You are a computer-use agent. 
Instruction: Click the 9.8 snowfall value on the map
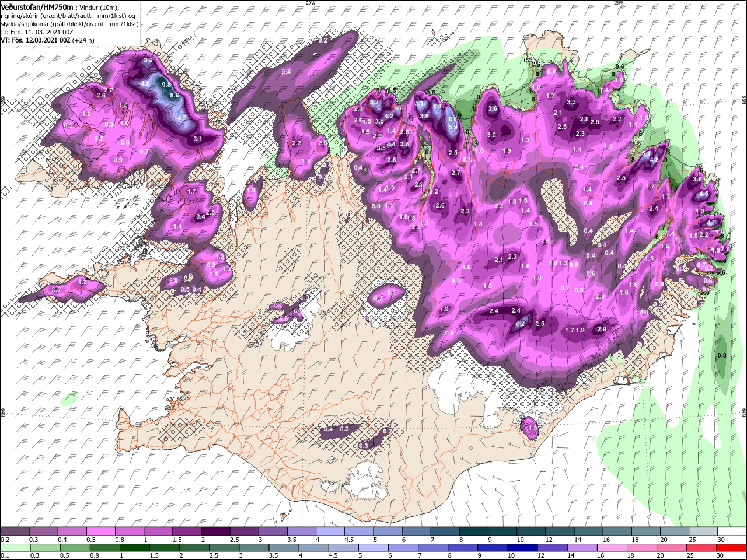(x=166, y=85)
